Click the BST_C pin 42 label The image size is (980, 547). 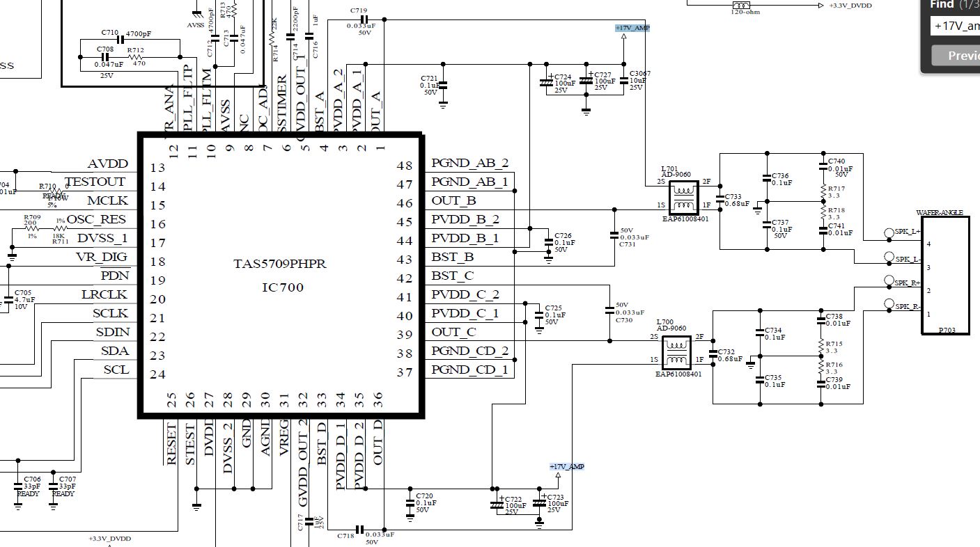452,276
